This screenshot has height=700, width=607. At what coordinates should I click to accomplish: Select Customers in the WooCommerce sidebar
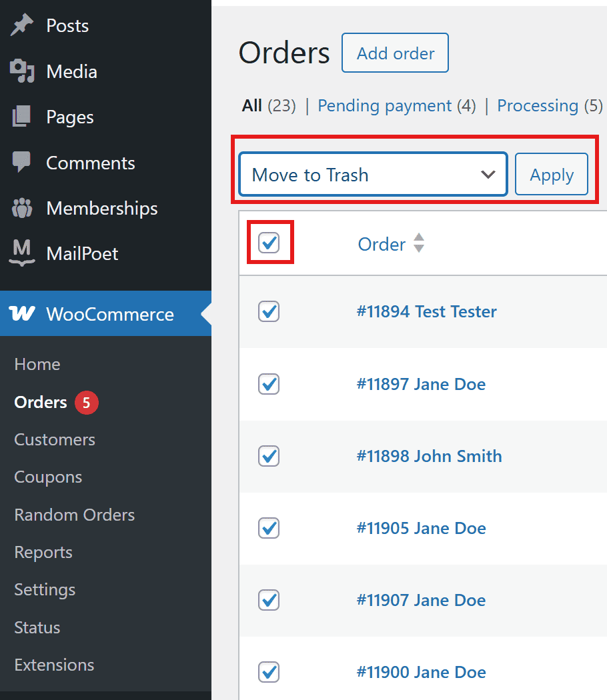(54, 439)
